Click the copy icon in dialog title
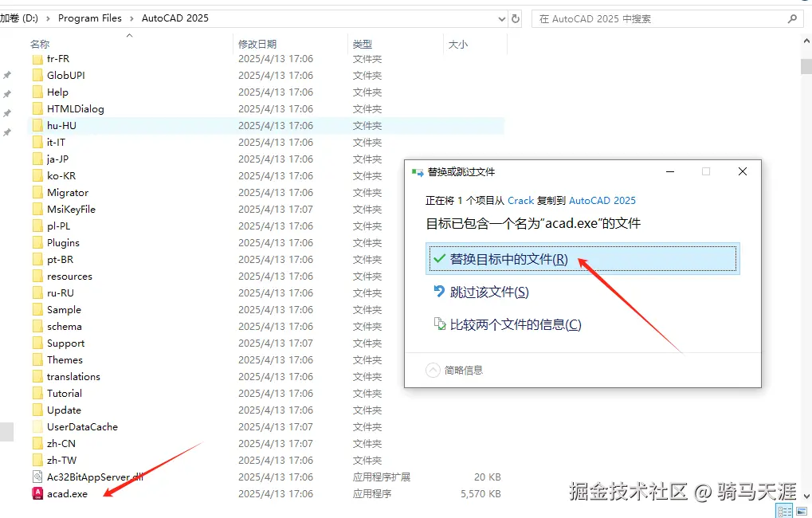The height and width of the screenshot is (518, 812). click(x=418, y=172)
